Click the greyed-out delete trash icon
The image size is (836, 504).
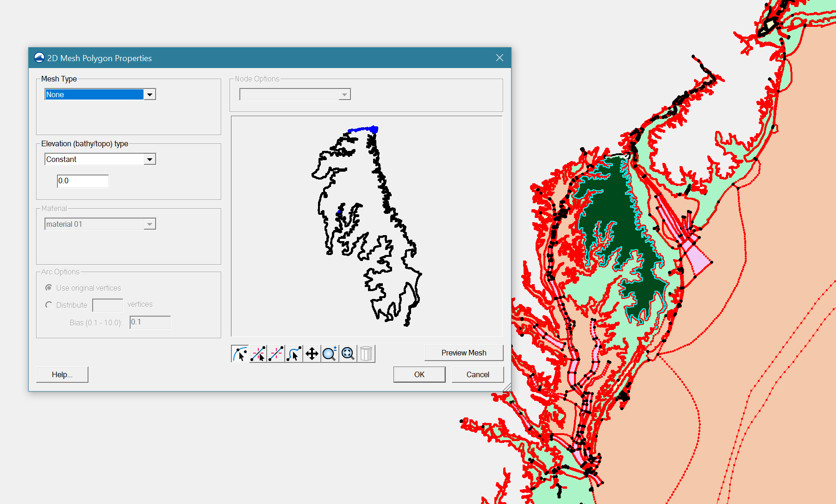(366, 354)
